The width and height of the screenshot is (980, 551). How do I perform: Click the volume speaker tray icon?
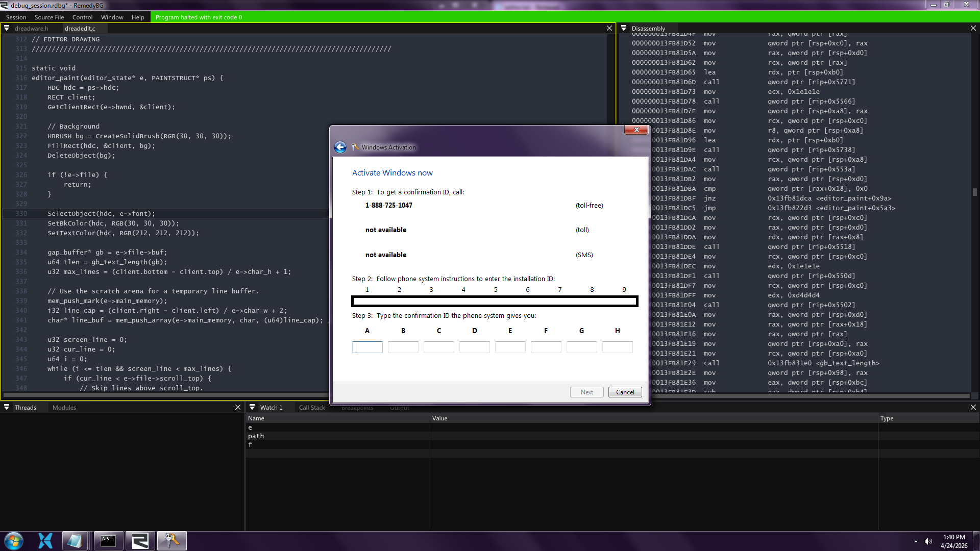(928, 541)
